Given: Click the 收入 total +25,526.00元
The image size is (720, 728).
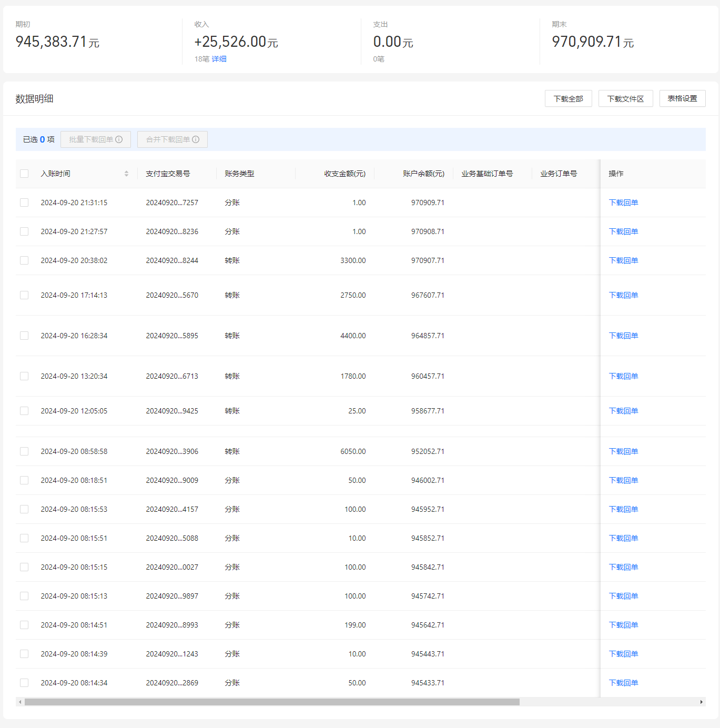Looking at the screenshot, I should click(x=236, y=42).
